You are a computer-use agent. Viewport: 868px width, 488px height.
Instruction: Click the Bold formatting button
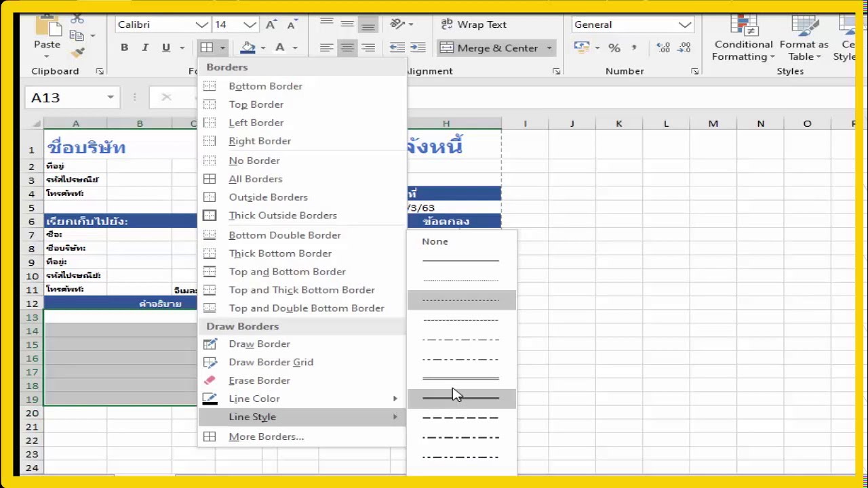pyautogui.click(x=124, y=47)
